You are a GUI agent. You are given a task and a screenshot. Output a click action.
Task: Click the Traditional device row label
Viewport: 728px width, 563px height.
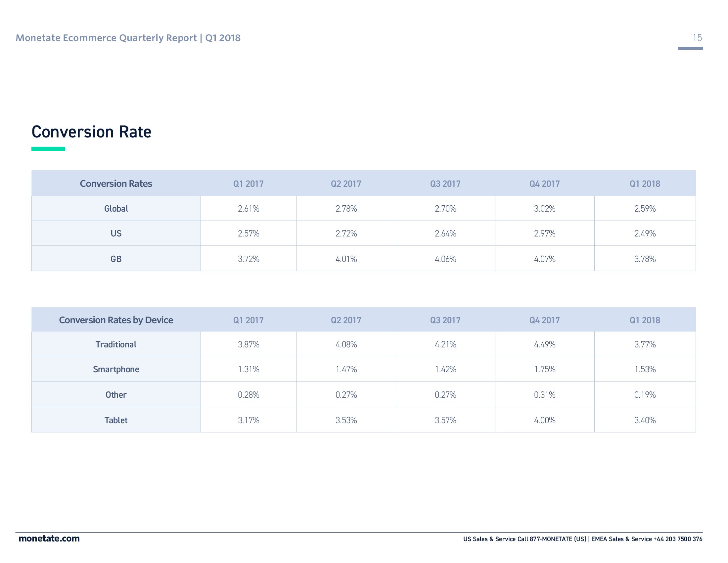coord(116,344)
